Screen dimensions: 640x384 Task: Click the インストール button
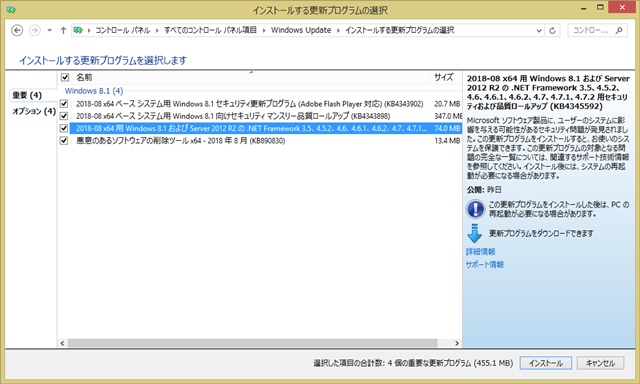(x=546, y=363)
